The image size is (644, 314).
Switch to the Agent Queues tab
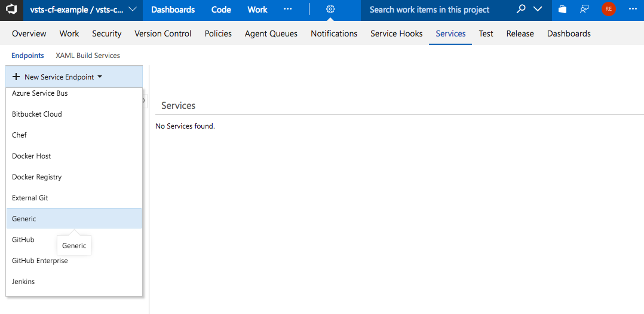tap(271, 33)
